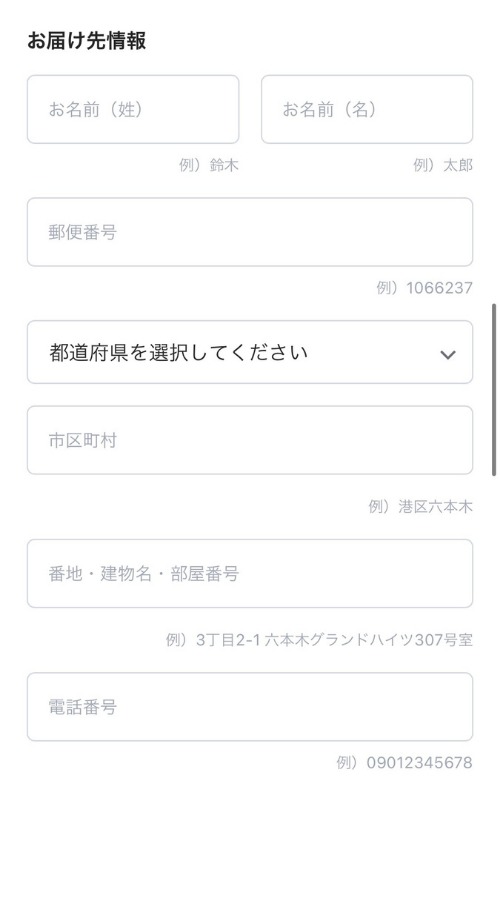Click the 例）1066237 postal code example
Image resolution: width=500 pixels, height=900 pixels.
coord(424,288)
